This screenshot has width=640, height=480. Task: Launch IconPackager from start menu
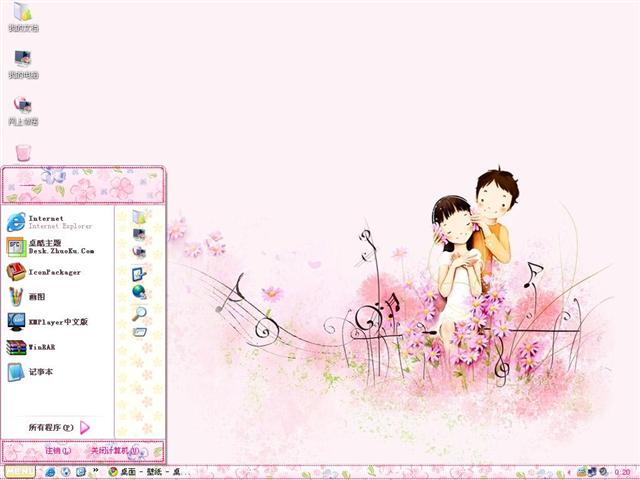(44, 272)
